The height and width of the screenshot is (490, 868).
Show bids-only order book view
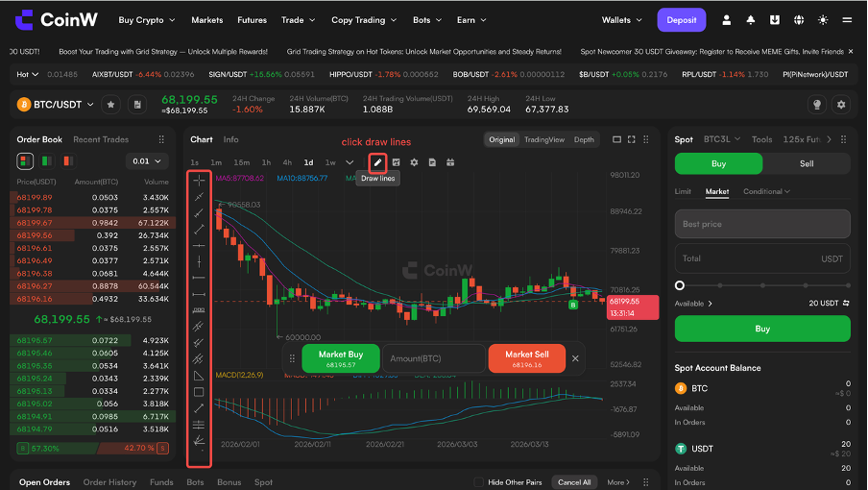pos(46,161)
